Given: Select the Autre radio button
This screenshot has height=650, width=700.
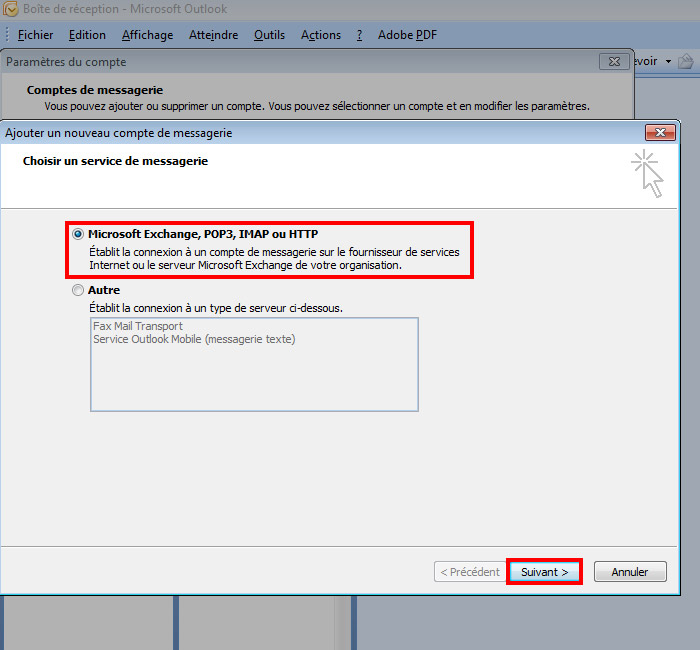Looking at the screenshot, I should point(78,290).
